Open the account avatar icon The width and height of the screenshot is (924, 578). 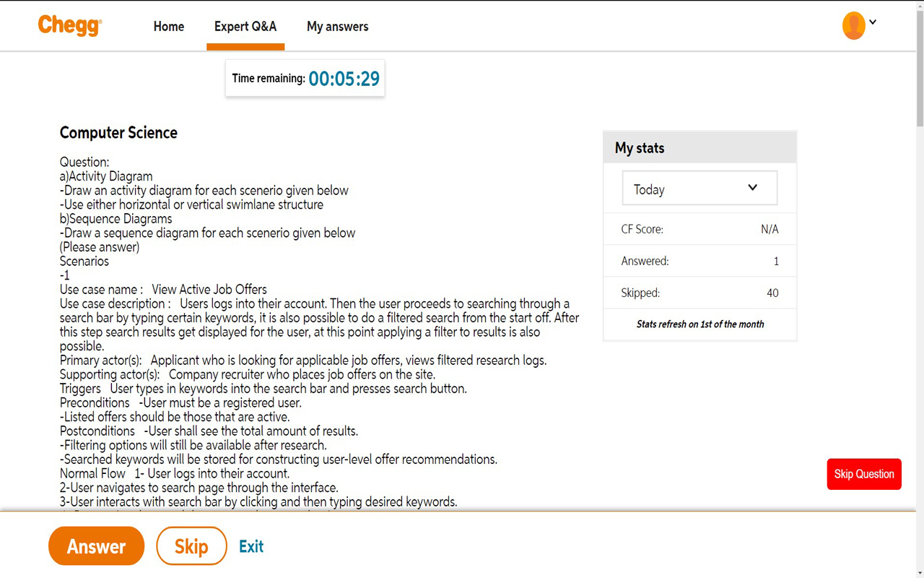[x=853, y=25]
